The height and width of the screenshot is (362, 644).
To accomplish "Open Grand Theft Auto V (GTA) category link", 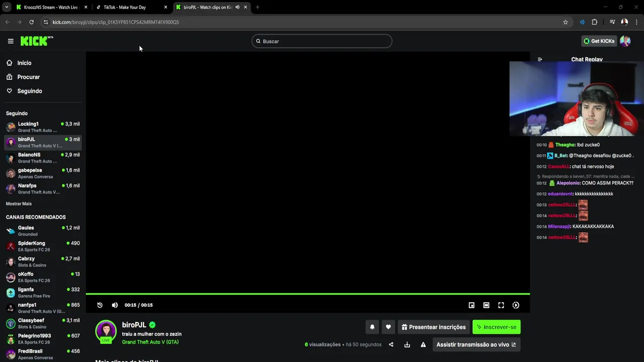I will [150, 342].
